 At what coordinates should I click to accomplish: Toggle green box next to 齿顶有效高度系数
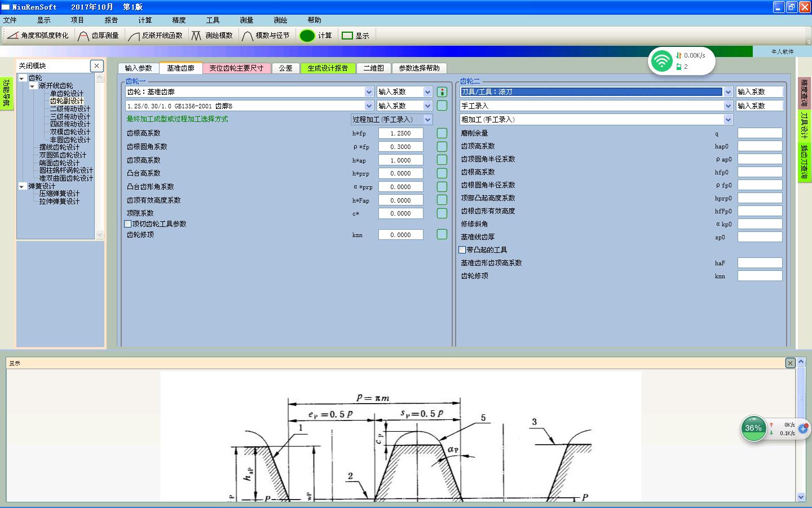(442, 200)
